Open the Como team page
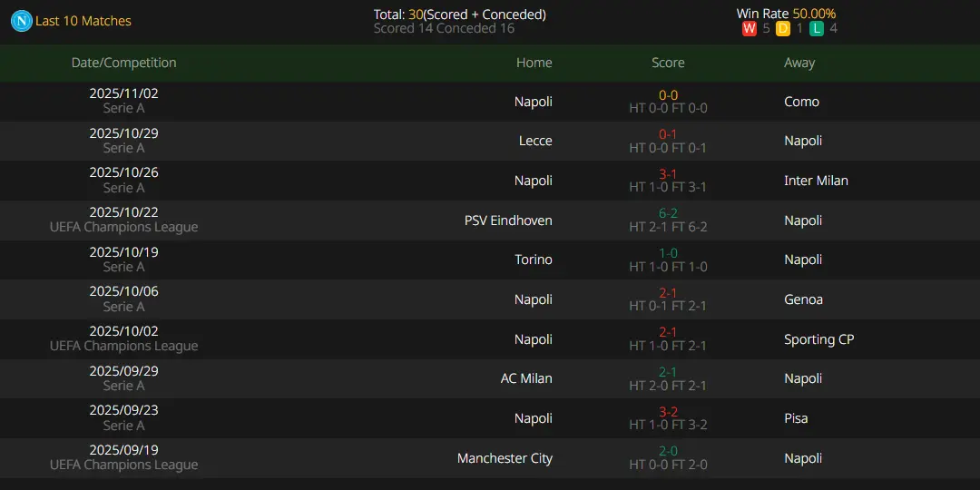This screenshot has height=490, width=980. tap(801, 102)
